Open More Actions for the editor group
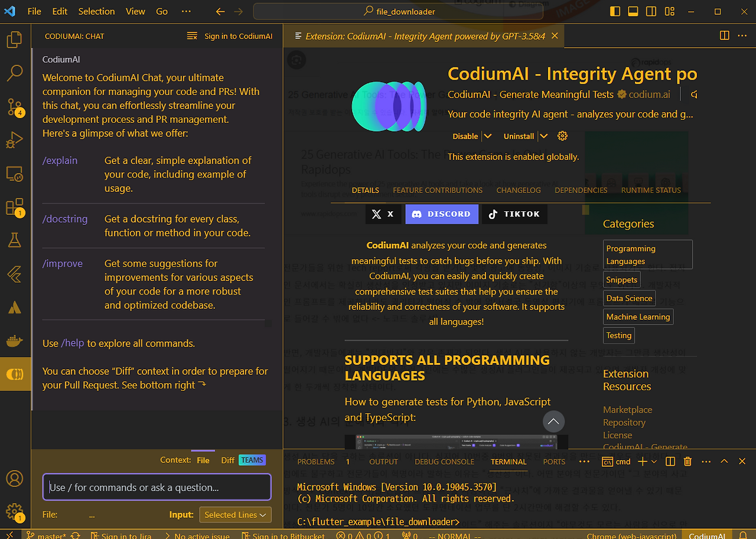The width and height of the screenshot is (756, 539). coord(742,35)
